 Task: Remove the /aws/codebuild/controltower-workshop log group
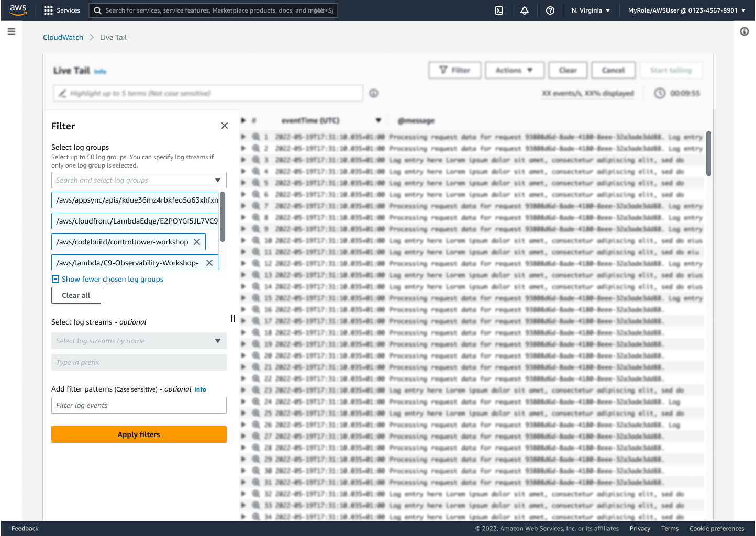point(197,242)
